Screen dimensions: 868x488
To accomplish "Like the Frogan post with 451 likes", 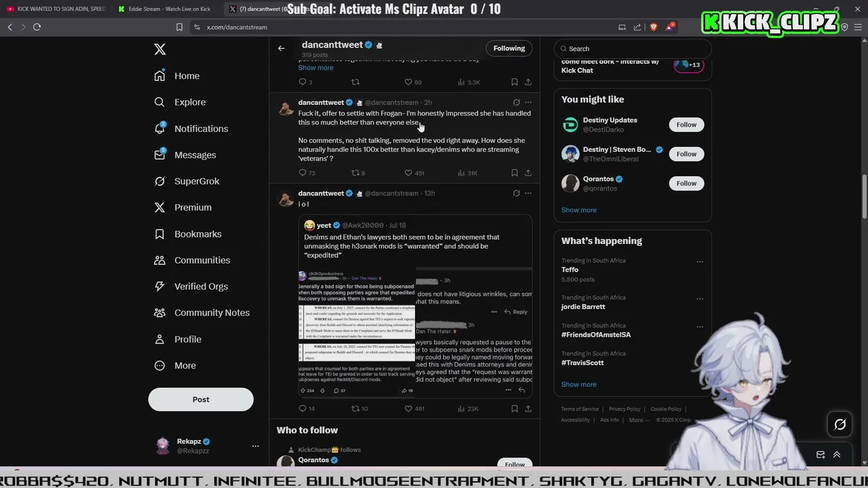I will pos(414,173).
